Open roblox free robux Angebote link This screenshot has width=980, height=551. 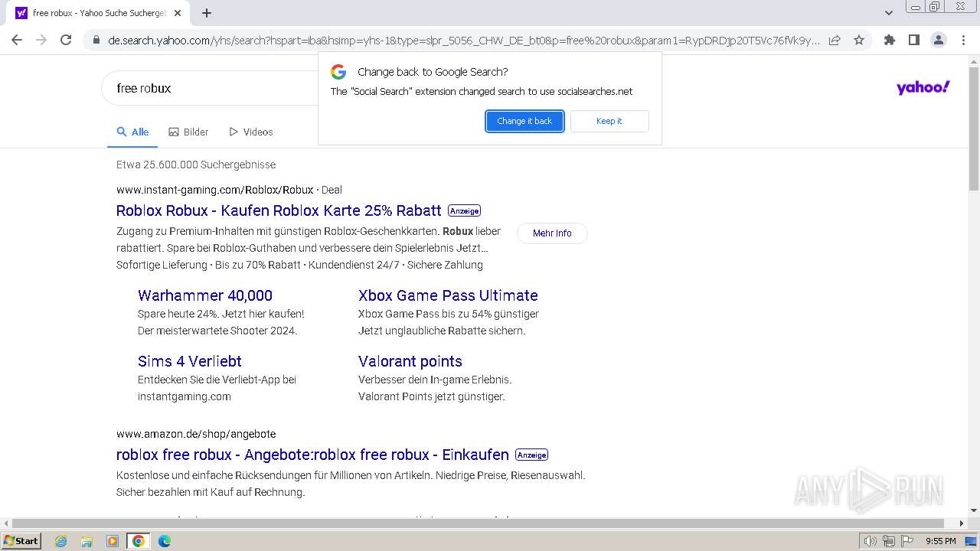[x=312, y=455]
